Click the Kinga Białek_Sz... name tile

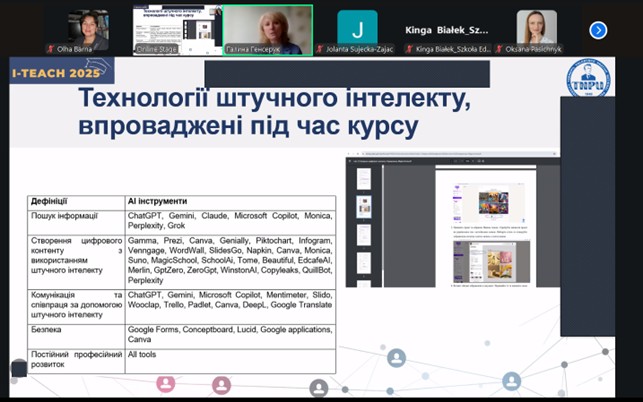pos(447,30)
